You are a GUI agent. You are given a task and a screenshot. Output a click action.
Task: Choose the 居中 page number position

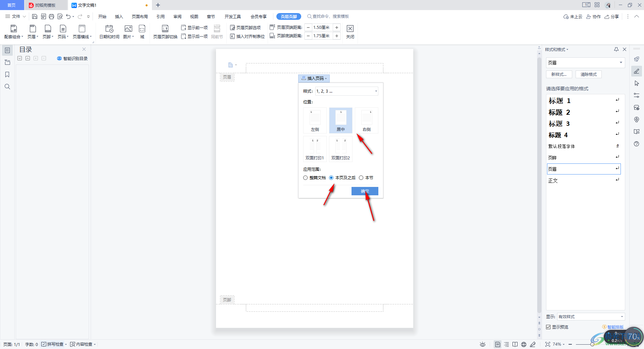[341, 120]
